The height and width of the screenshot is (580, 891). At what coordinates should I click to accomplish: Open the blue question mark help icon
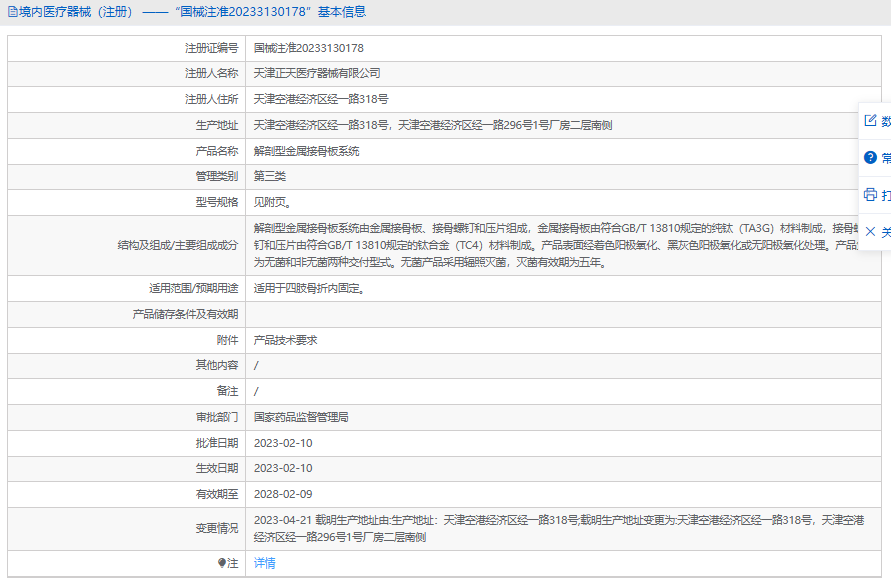[870, 157]
